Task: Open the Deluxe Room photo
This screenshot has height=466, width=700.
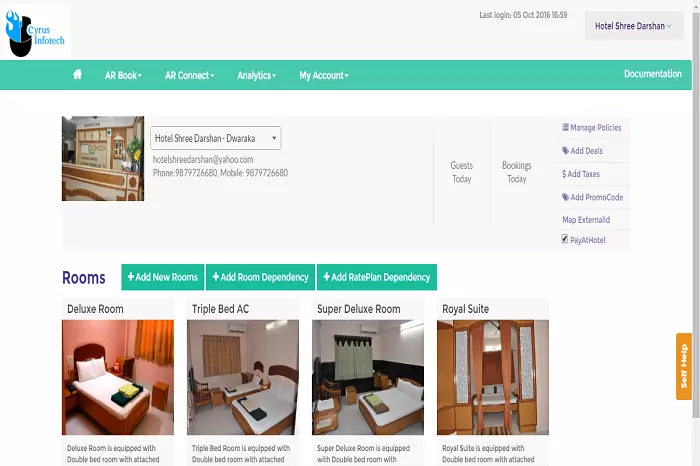Action: click(x=118, y=377)
